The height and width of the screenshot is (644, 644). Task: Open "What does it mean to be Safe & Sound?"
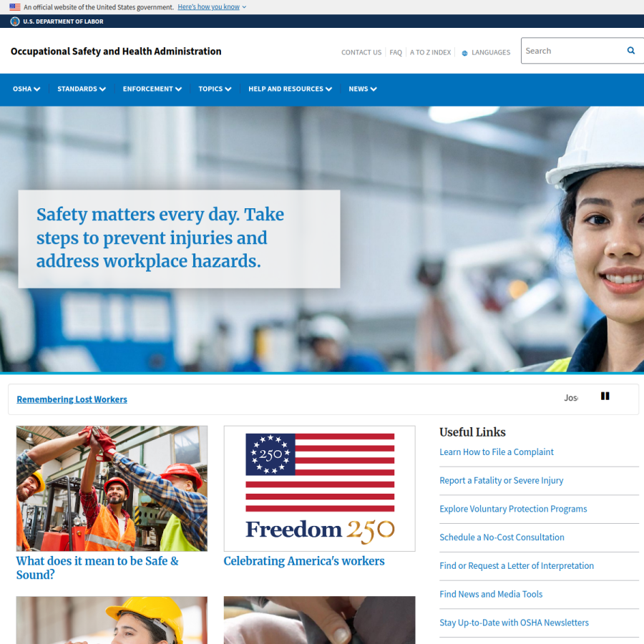pos(97,567)
